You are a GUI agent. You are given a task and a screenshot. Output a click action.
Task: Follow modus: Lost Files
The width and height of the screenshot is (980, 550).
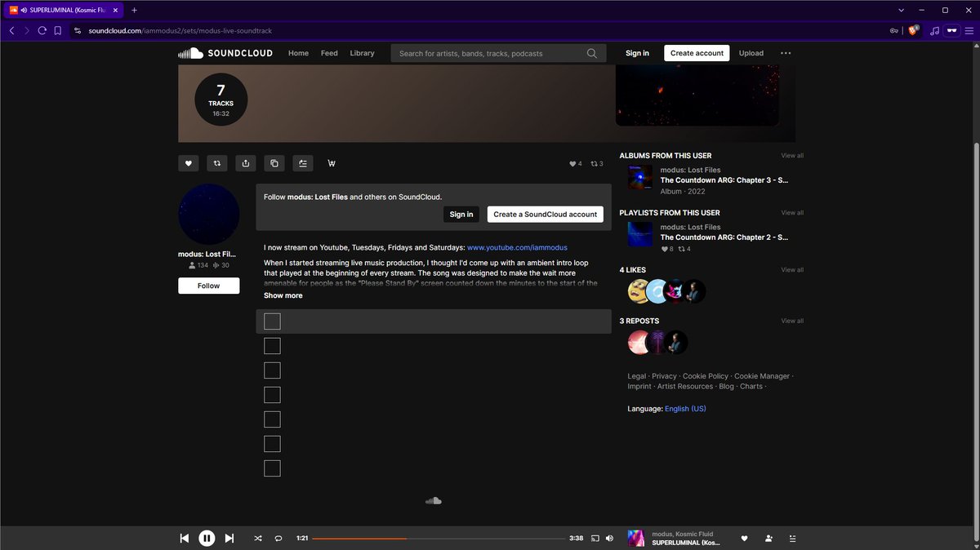click(209, 286)
